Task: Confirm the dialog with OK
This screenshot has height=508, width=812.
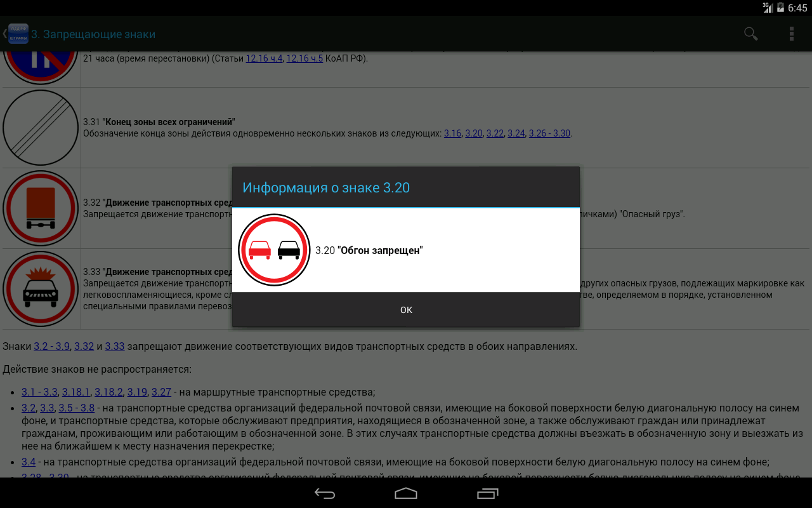Action: (x=406, y=310)
